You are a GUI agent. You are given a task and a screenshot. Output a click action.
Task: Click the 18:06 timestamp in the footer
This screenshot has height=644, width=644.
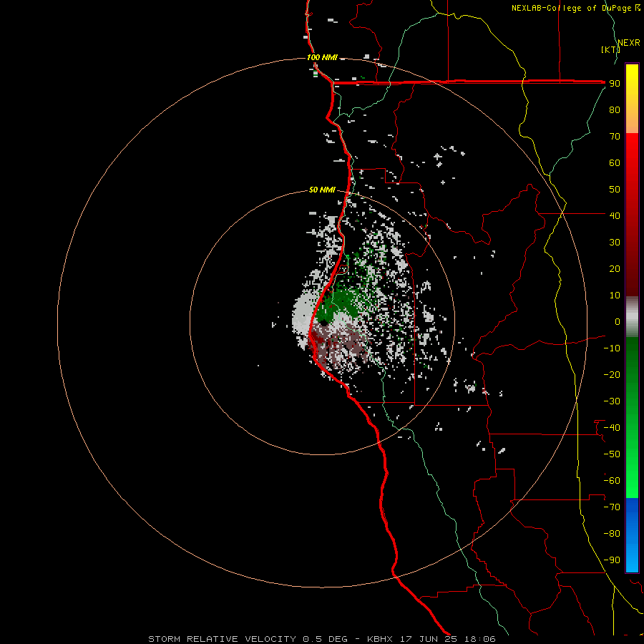[479, 639]
